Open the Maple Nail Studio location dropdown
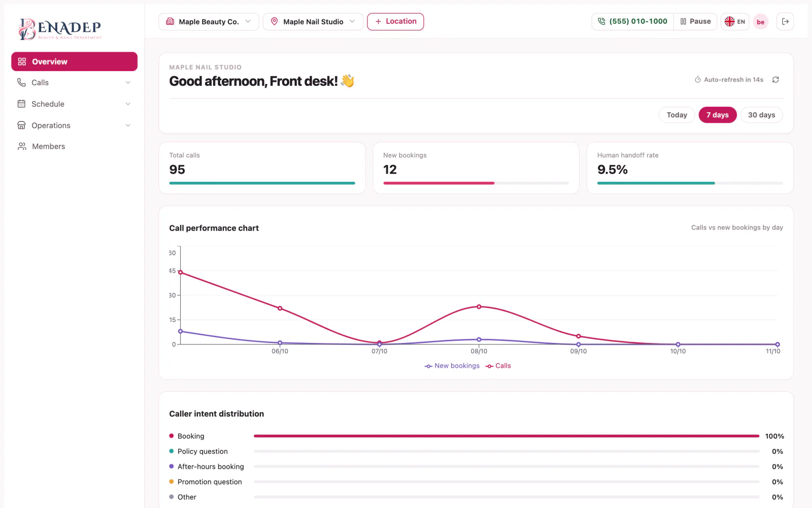 pos(313,21)
